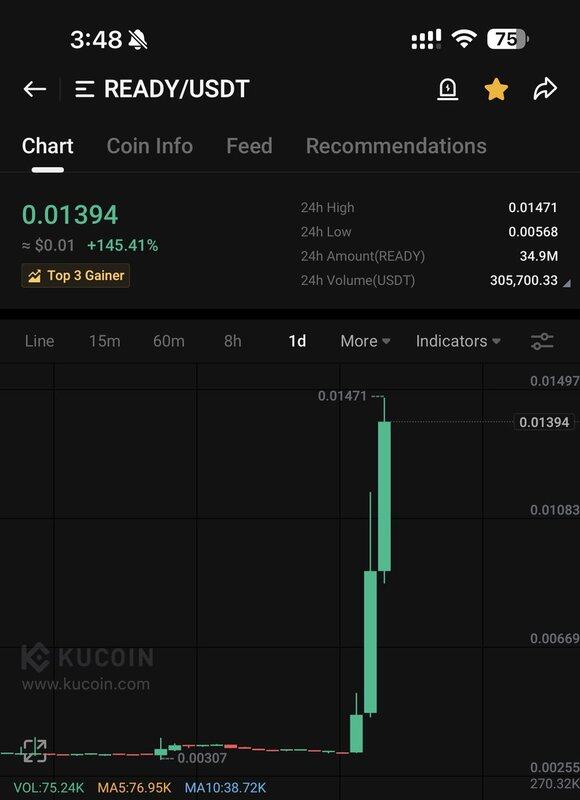580x800 pixels.
Task: Expand 24h stats with the small triangle
Action: 566,283
